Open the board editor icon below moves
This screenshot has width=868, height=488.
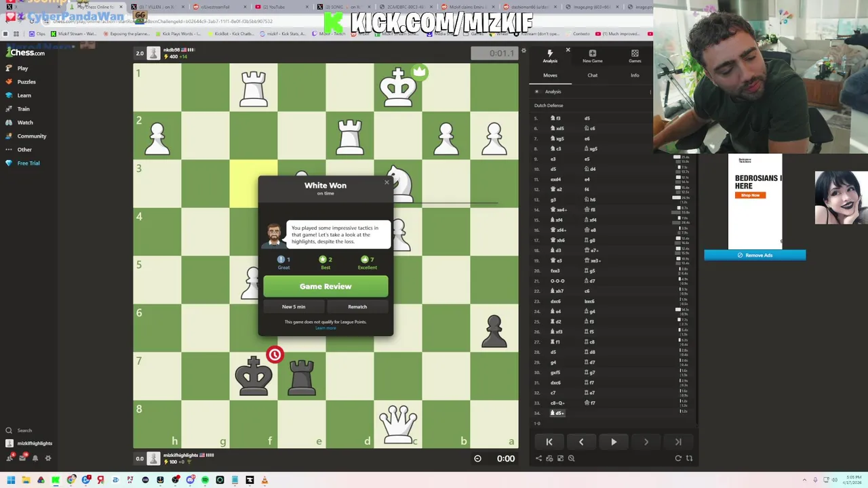click(560, 458)
